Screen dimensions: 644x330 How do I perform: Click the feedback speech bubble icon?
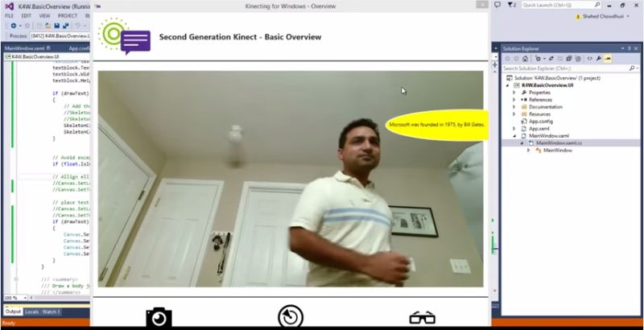click(497, 5)
